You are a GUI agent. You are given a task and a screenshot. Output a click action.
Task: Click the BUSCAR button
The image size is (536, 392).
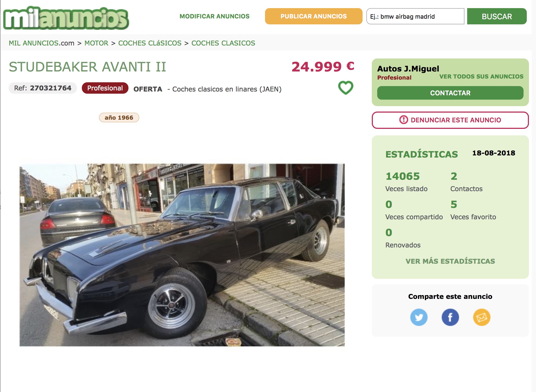tap(497, 16)
